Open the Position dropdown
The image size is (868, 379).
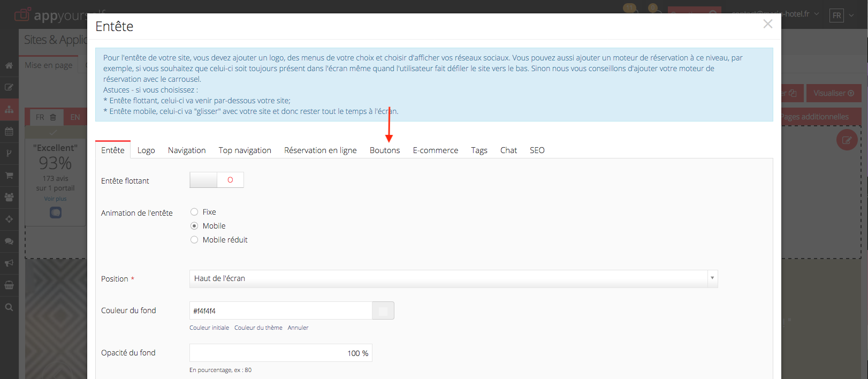point(453,278)
